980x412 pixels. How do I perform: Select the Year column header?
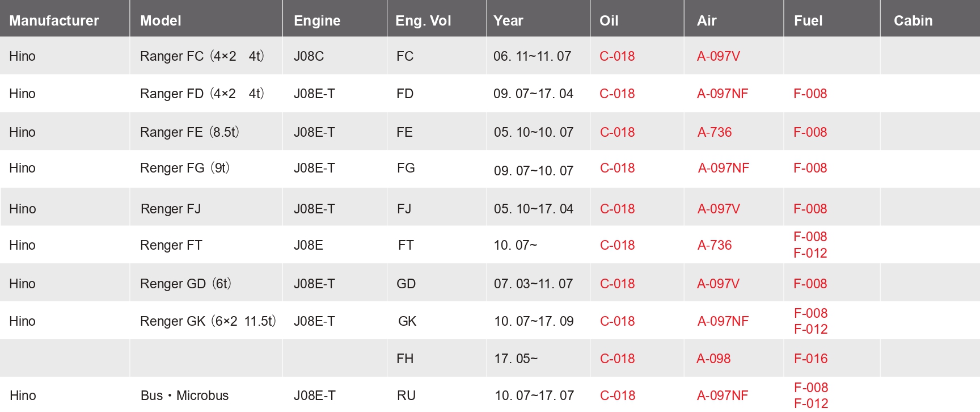click(x=508, y=21)
